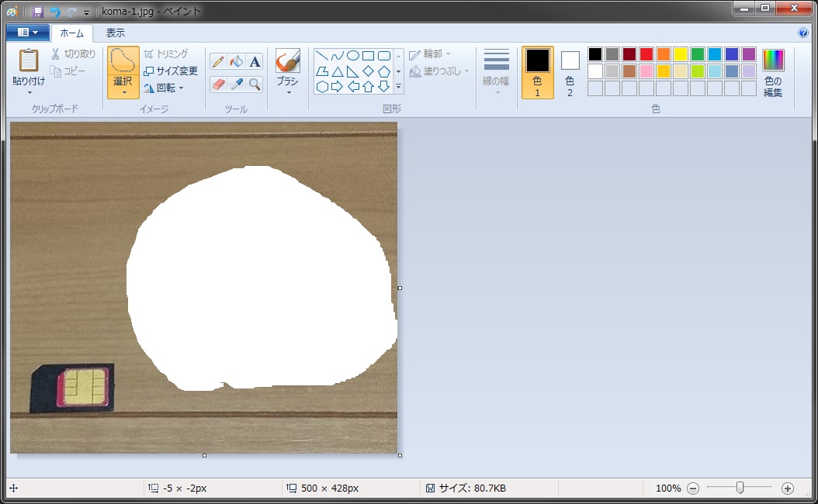818x504 pixels.
Task: Select the Pencil tool
Action: tap(218, 62)
